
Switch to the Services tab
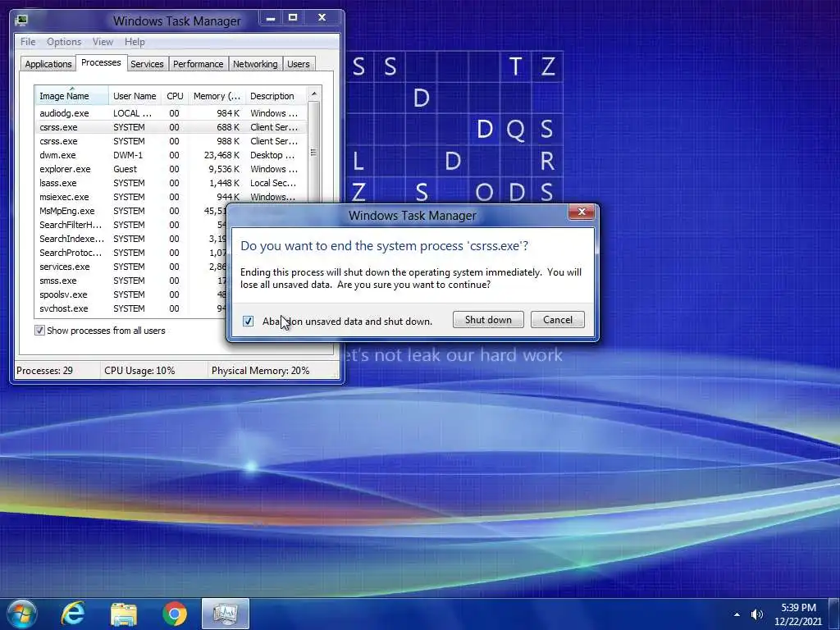[x=147, y=64]
